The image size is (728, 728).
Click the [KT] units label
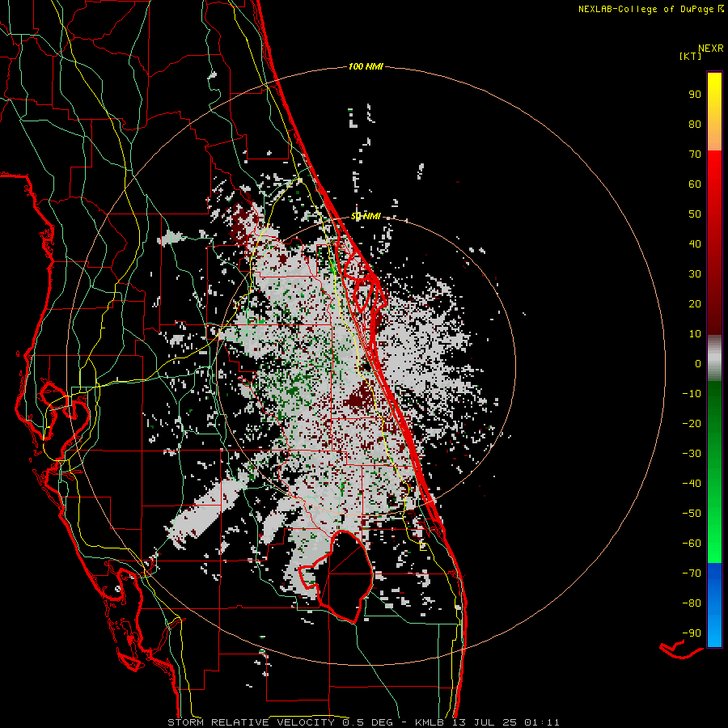pyautogui.click(x=691, y=56)
